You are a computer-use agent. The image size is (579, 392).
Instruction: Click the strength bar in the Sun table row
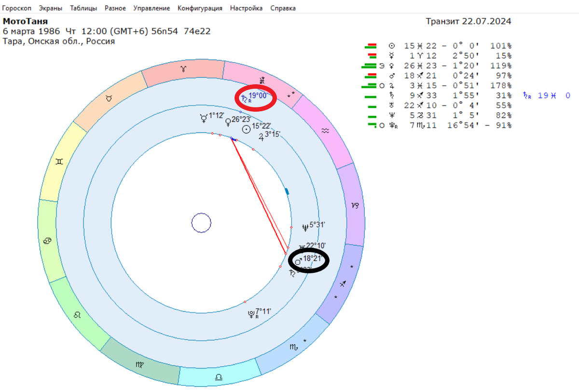tap(371, 46)
